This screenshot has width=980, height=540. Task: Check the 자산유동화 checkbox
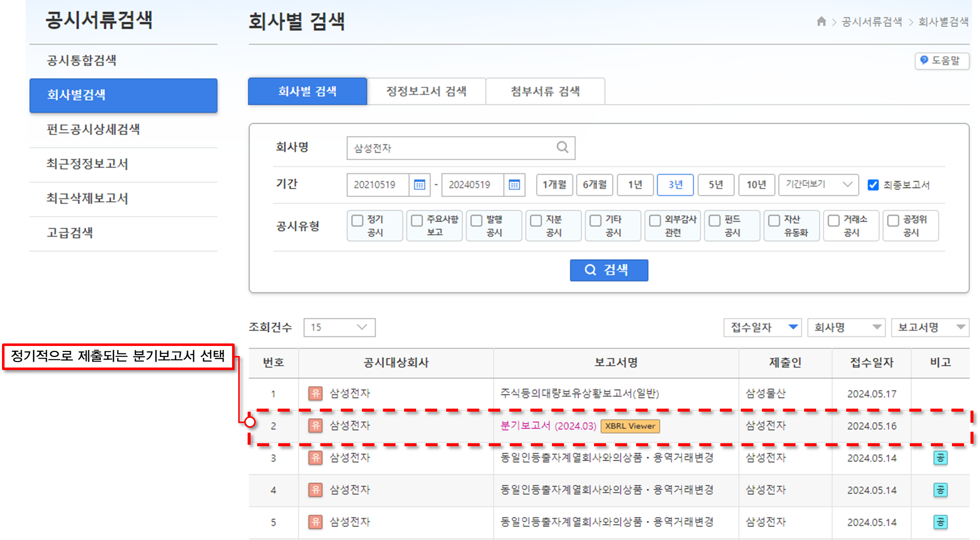[774, 221]
